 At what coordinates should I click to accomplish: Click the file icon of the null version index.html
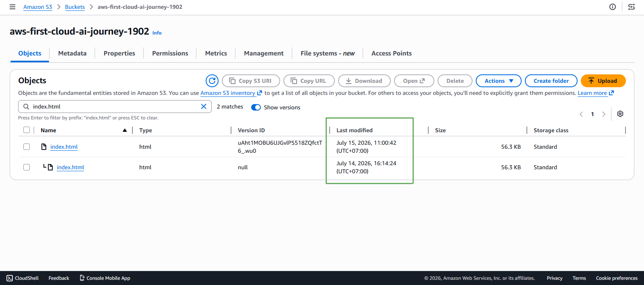pyautogui.click(x=50, y=167)
